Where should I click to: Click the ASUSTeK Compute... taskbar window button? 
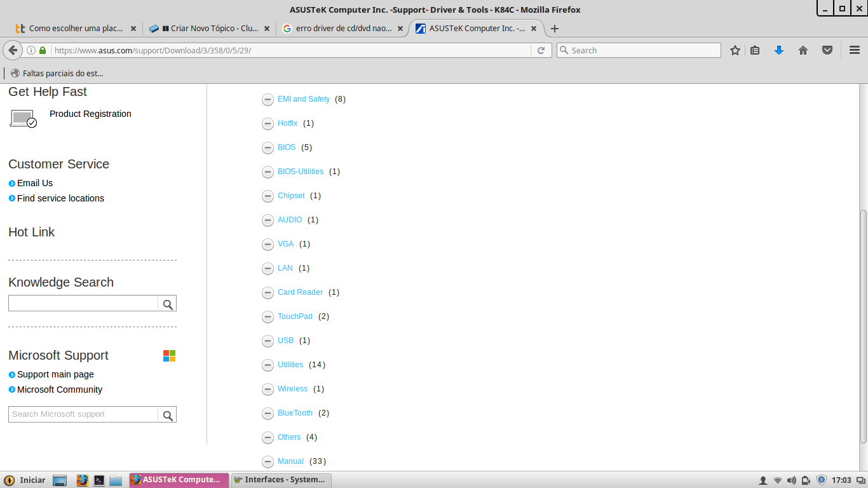click(178, 480)
